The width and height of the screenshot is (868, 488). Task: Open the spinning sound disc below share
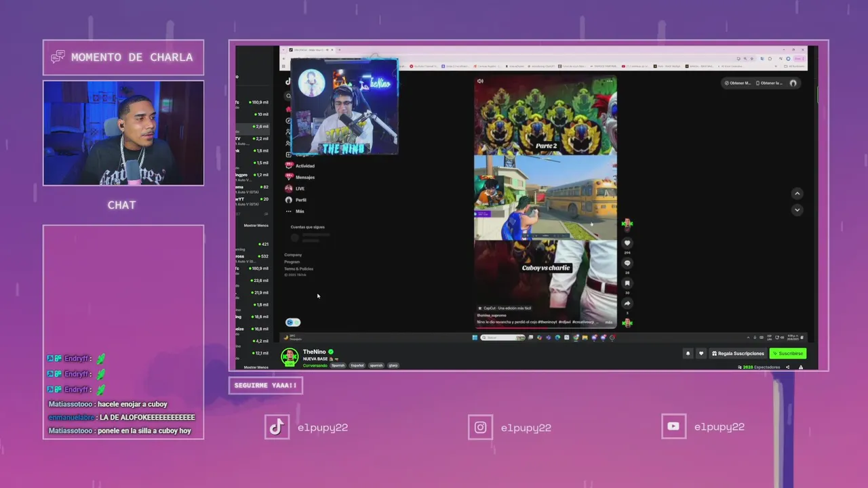coord(627,323)
